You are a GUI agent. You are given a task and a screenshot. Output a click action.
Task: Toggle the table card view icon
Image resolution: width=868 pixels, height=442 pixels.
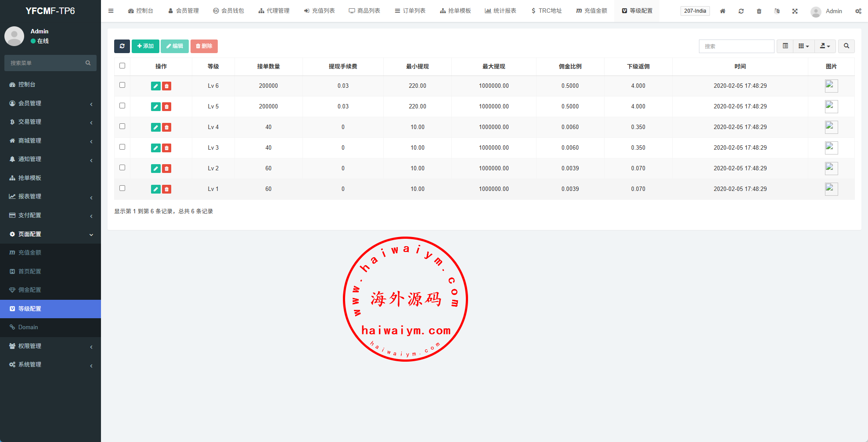pos(785,46)
